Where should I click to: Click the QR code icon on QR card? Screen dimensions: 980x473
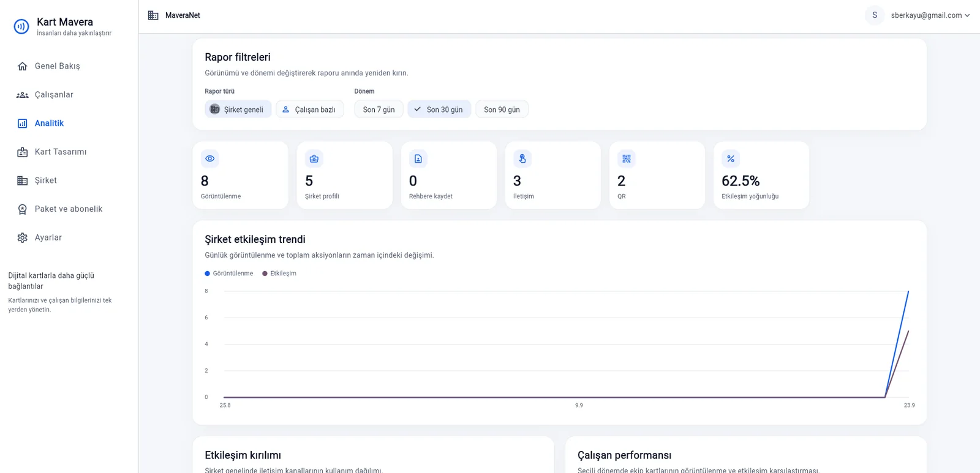[x=627, y=158]
